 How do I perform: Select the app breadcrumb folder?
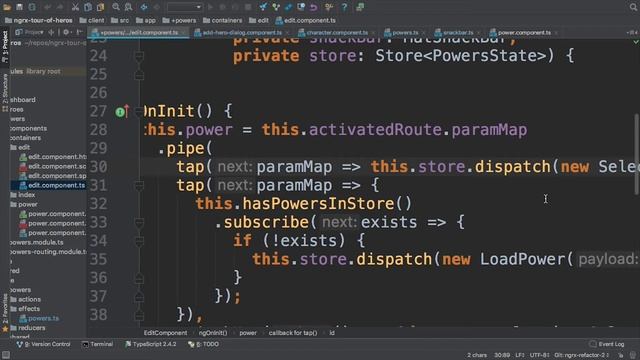coord(146,20)
